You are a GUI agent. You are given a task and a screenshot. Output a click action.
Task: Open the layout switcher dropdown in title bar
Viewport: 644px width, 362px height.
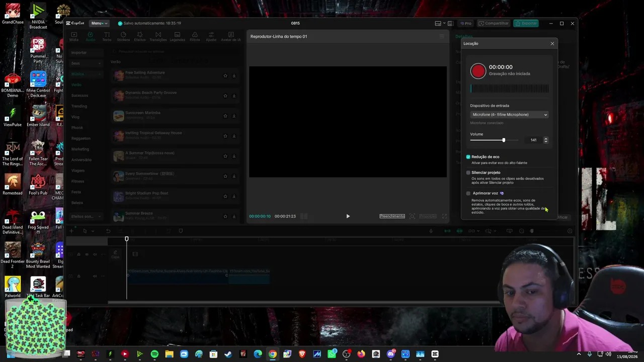coord(440,23)
